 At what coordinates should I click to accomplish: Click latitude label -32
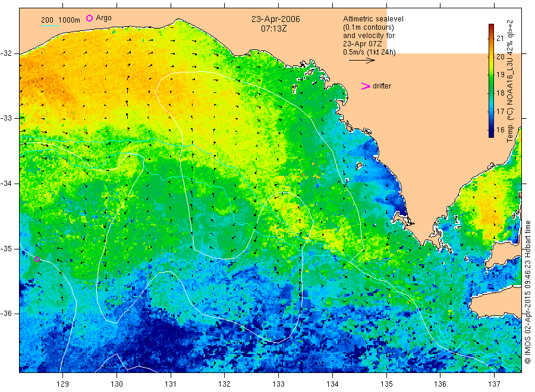click(6, 53)
